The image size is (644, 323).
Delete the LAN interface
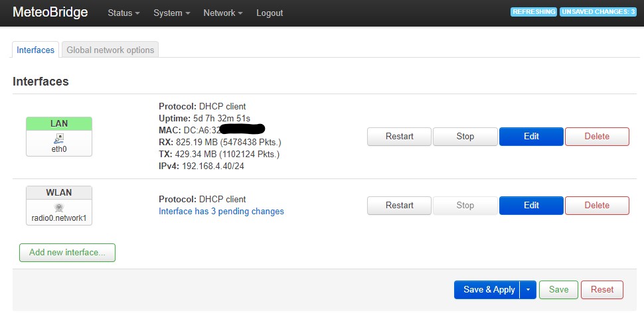click(597, 136)
